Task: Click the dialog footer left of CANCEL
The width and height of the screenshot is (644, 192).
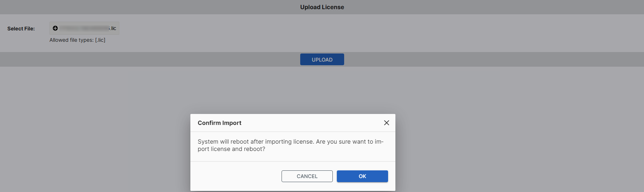Action: (x=234, y=176)
